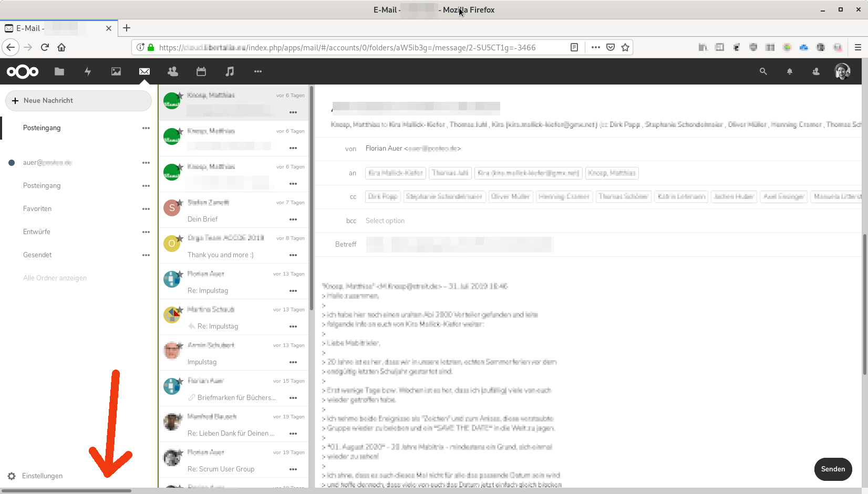This screenshot has height=494, width=868.
Task: Bookmark this page with the star
Action: click(625, 47)
